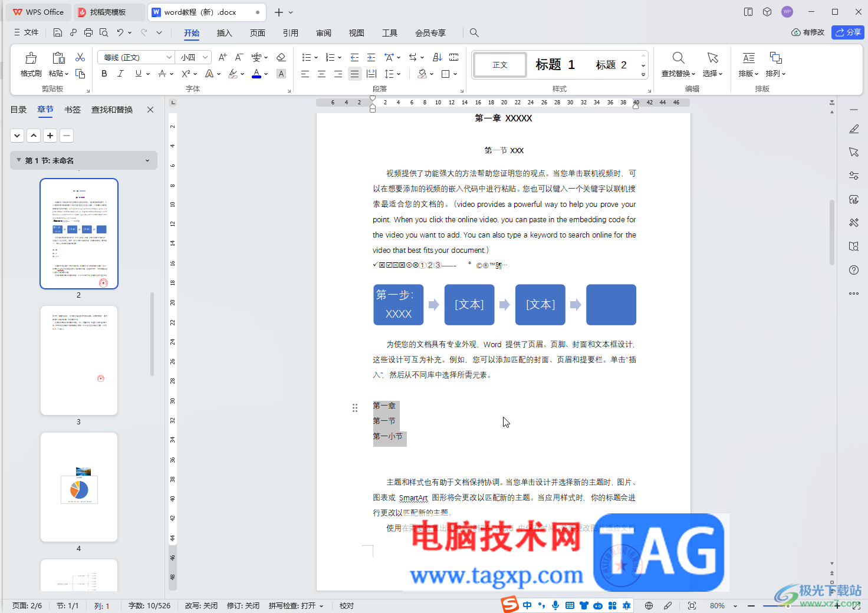868x613 pixels.
Task: Center align the text
Action: pyautogui.click(x=321, y=74)
